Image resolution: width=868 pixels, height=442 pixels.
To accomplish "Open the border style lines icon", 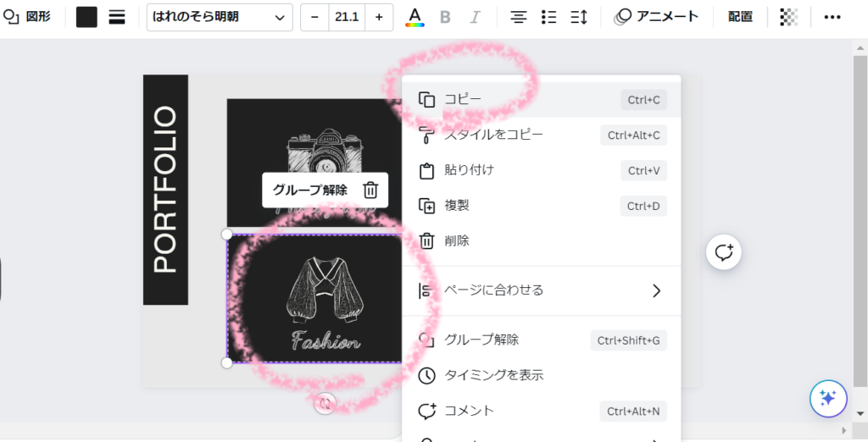I will (x=117, y=17).
